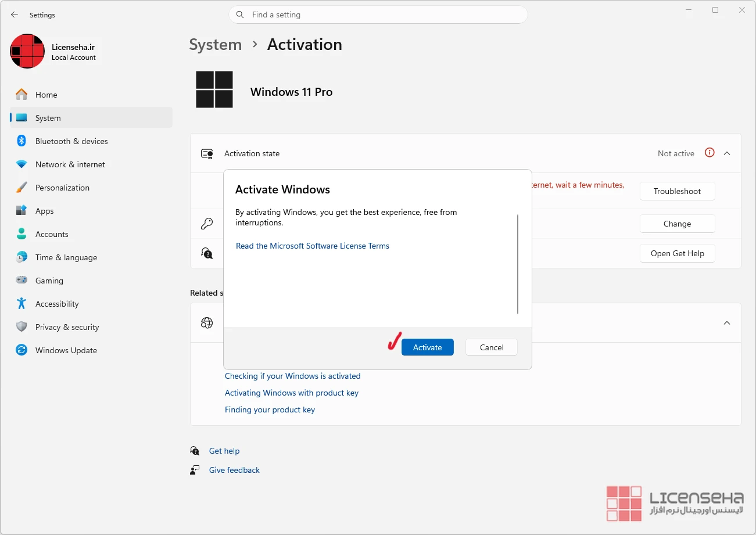Return to System via the breadcrumb
The width and height of the screenshot is (756, 535).
tap(216, 45)
